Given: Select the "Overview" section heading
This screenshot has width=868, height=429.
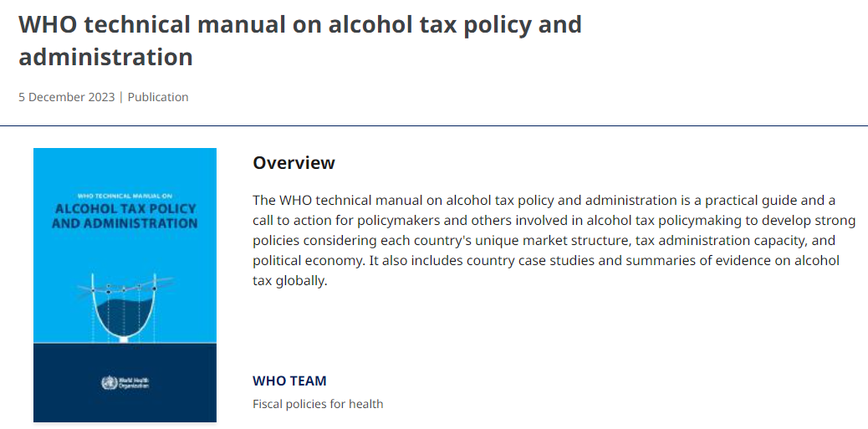Looking at the screenshot, I should (294, 163).
